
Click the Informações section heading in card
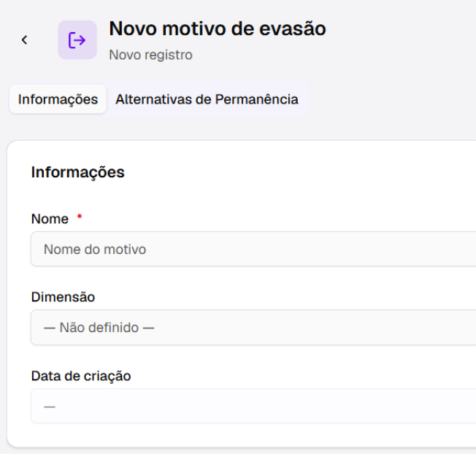point(78,172)
